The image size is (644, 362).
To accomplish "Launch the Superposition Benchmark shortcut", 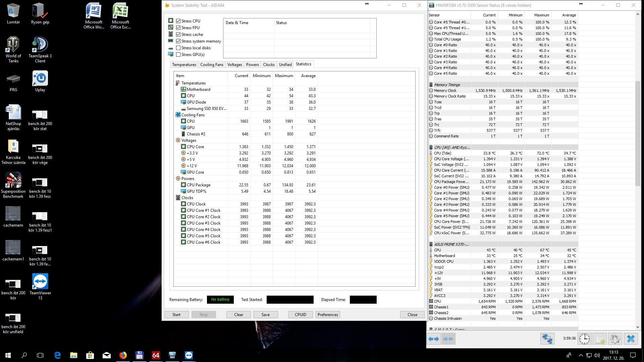I will 13,185.
